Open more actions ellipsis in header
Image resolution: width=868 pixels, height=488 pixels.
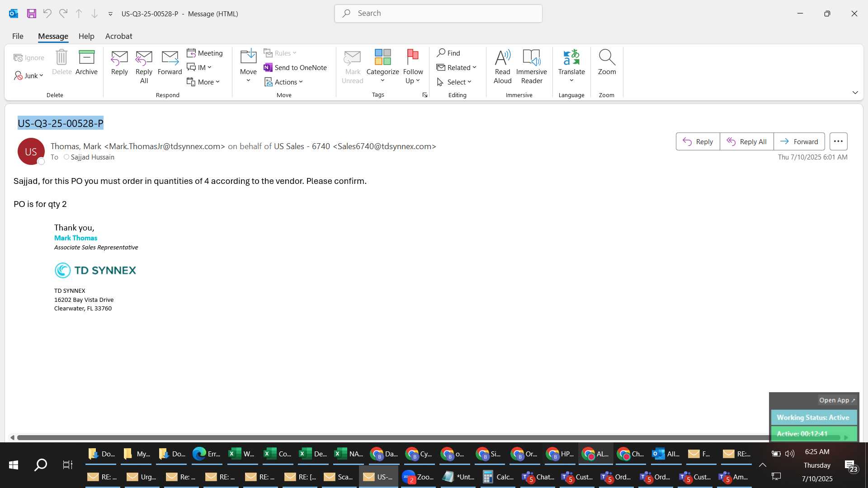838,141
